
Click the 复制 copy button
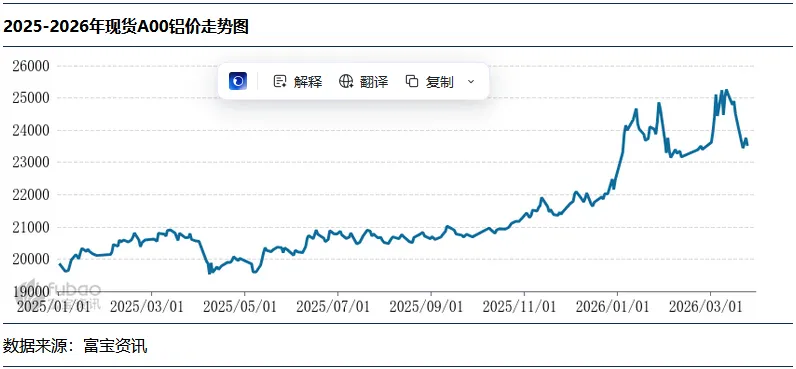(429, 81)
